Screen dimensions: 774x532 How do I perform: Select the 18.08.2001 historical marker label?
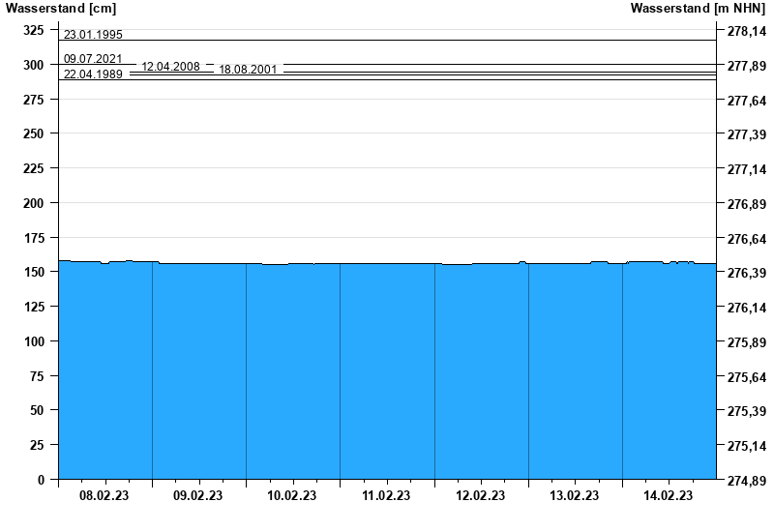[249, 70]
